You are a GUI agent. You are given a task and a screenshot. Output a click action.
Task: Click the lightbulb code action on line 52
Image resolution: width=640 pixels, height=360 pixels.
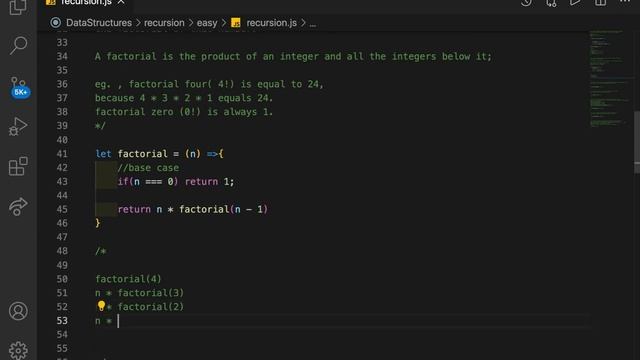tap(101, 306)
